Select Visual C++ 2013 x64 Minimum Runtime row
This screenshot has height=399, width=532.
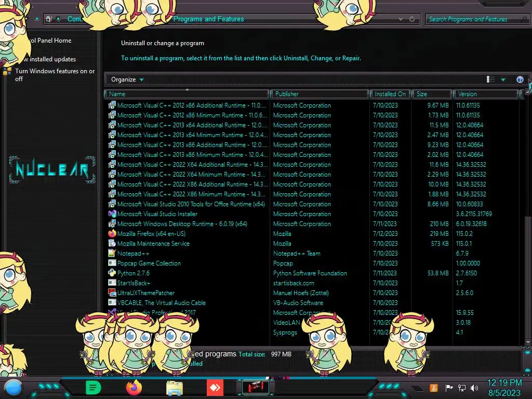(x=312, y=135)
